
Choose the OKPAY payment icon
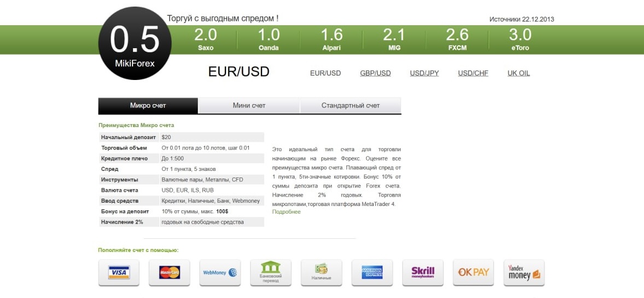tap(473, 272)
